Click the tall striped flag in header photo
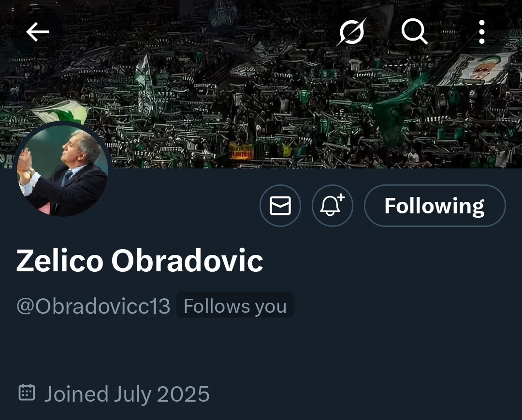Image resolution: width=522 pixels, height=420 pixels. click(145, 87)
